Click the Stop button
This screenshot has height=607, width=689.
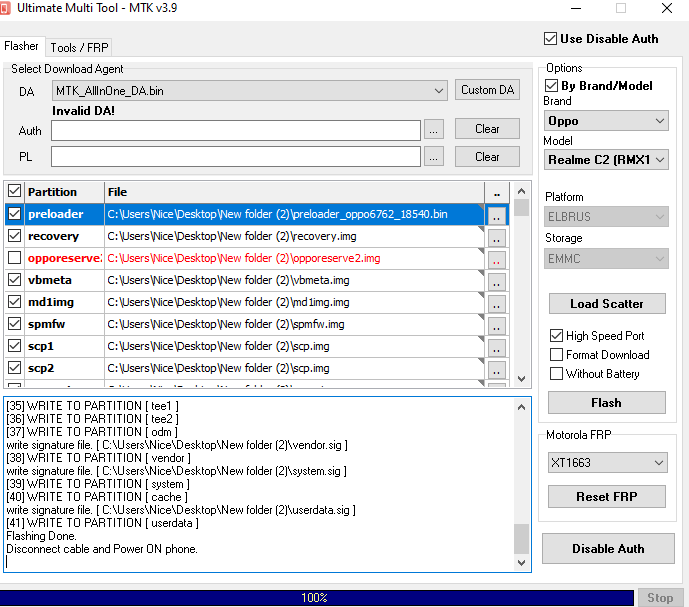click(x=660, y=598)
